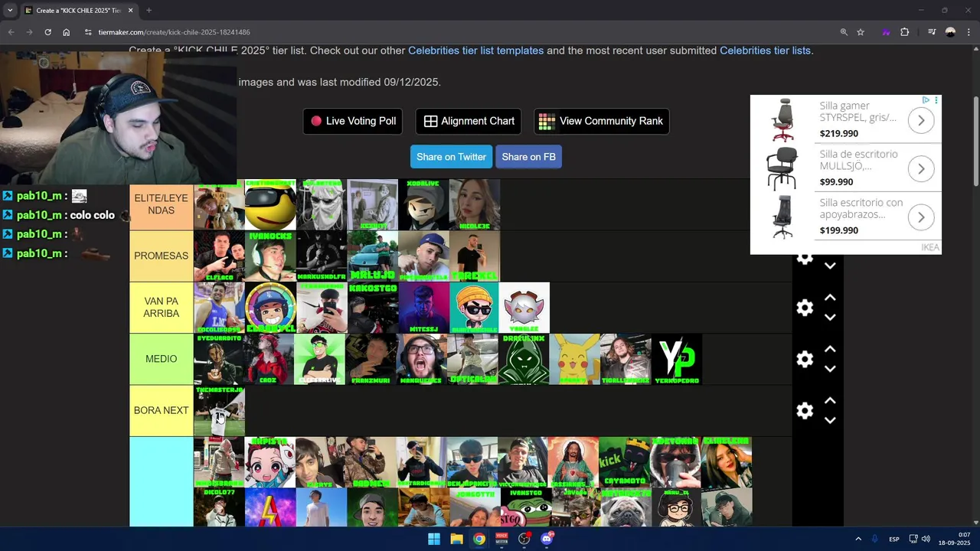Move VAN PA ARRIBA row down
The height and width of the screenshot is (551, 980).
[x=830, y=317]
